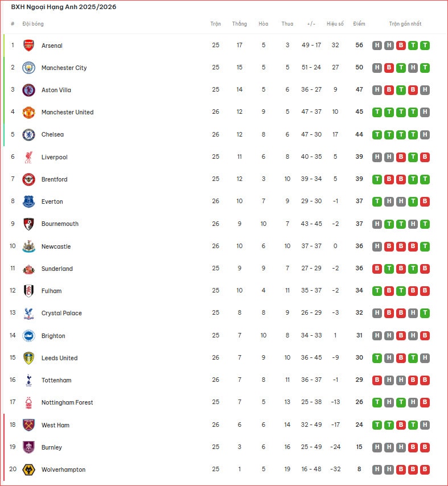Click the Tottenham club logo
The width and height of the screenshot is (448, 486).
pos(28,380)
